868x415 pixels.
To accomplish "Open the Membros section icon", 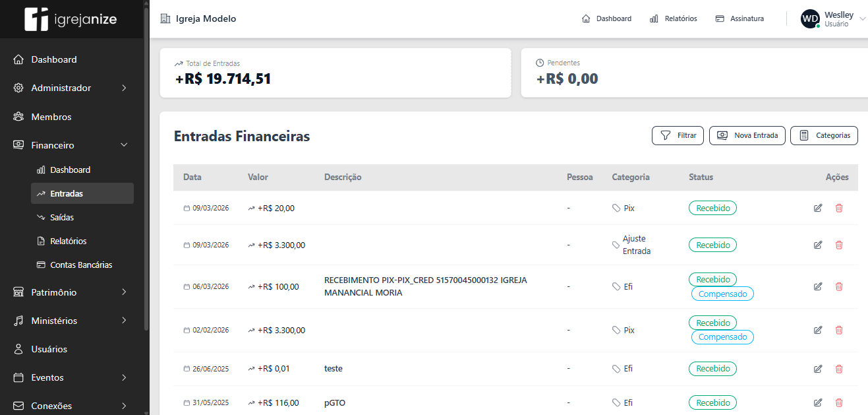I will 19,116.
